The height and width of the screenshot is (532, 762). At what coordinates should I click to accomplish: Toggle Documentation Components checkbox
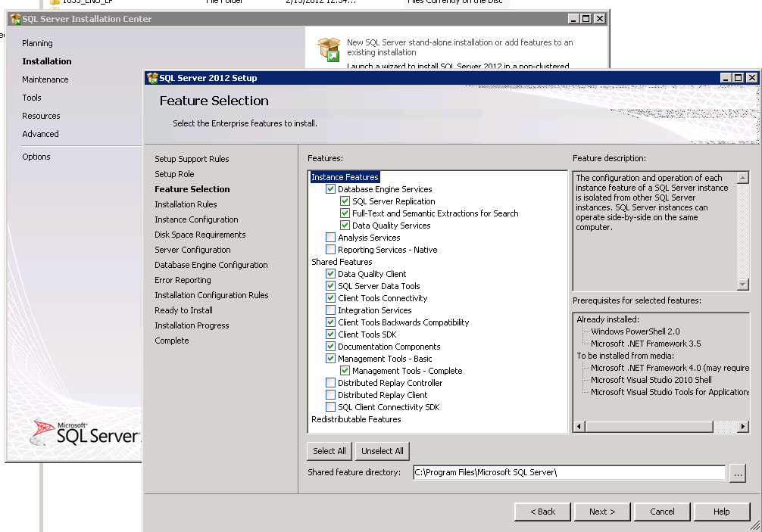(330, 347)
